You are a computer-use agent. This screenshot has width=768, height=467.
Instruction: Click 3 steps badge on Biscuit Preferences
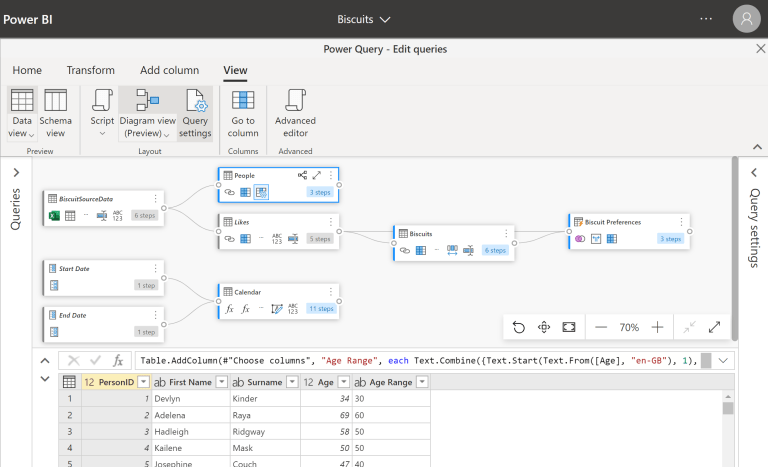point(671,239)
